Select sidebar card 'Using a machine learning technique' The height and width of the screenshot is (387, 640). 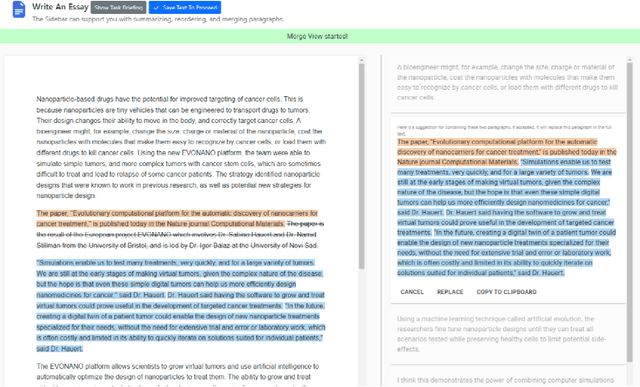point(508,335)
